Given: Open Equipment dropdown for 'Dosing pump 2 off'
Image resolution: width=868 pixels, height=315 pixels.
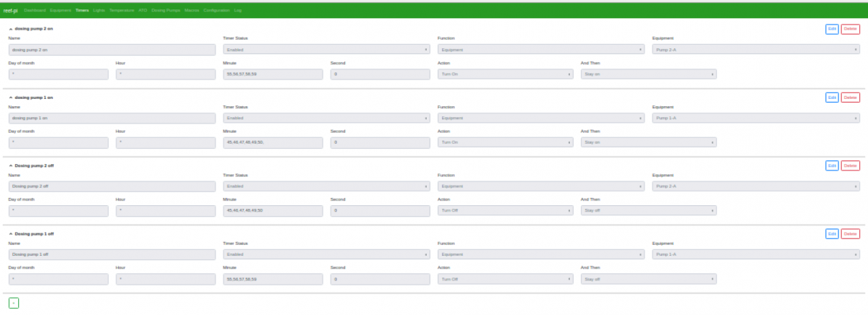Looking at the screenshot, I should pos(756,186).
